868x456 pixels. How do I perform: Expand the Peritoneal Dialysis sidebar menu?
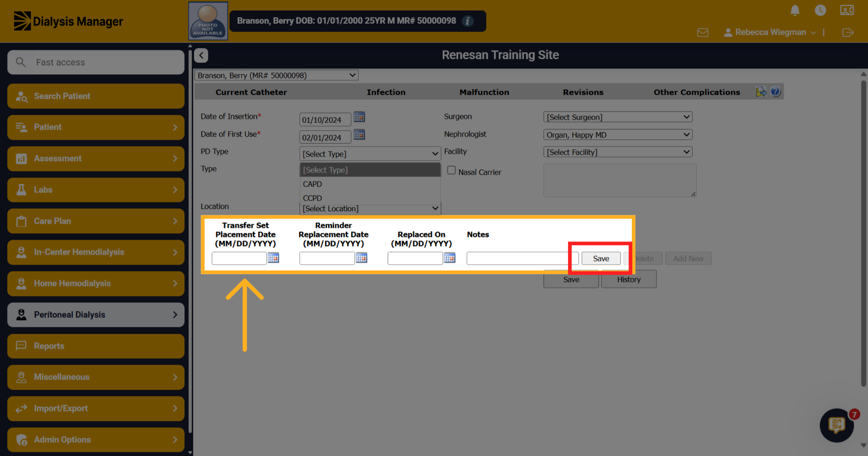pos(95,315)
